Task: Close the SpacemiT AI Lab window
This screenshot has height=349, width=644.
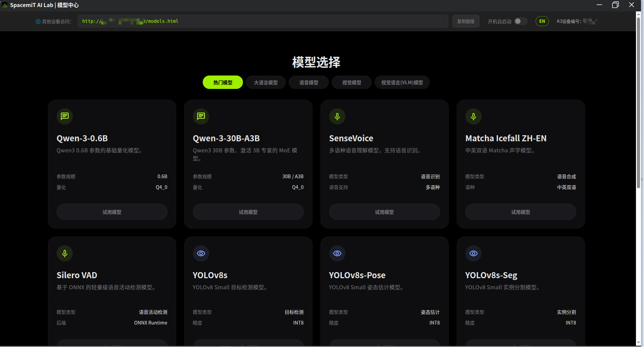Action: tap(632, 5)
